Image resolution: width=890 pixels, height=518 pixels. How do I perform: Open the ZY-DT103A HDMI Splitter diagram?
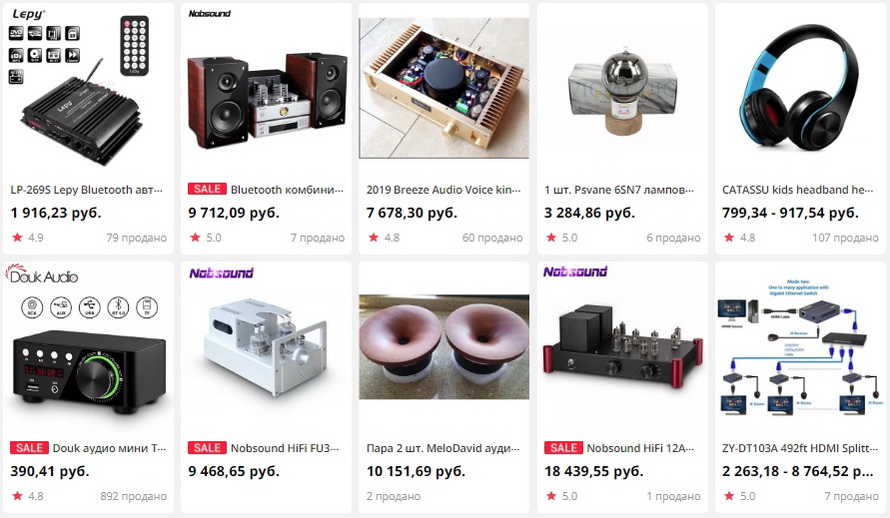click(800, 347)
